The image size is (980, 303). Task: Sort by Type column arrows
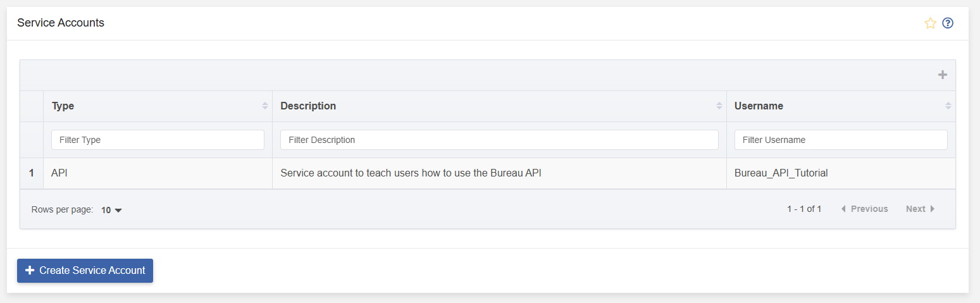pos(265,106)
